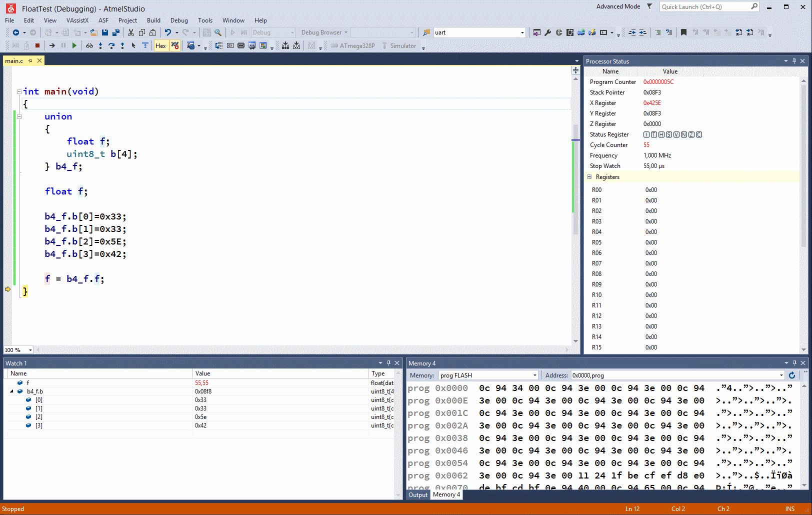Viewport: 812px width, 515px height.
Task: Click the Cut scissors icon
Action: tap(131, 32)
